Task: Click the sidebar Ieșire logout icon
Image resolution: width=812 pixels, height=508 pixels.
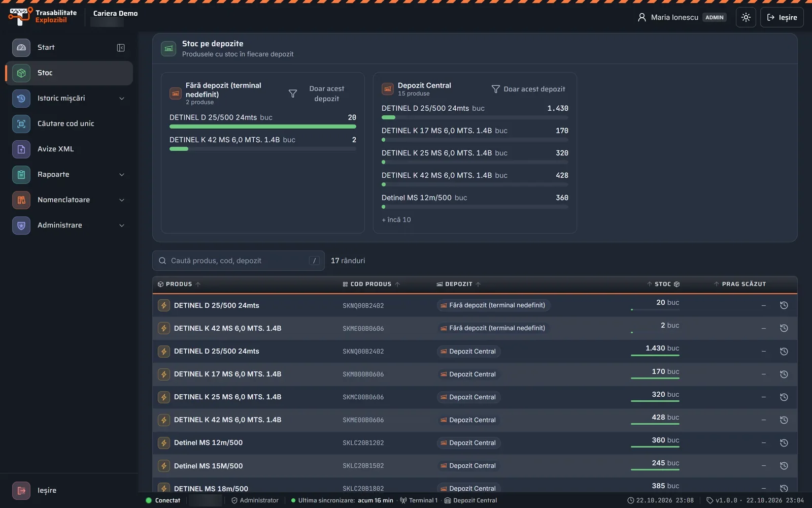Action: [21, 491]
